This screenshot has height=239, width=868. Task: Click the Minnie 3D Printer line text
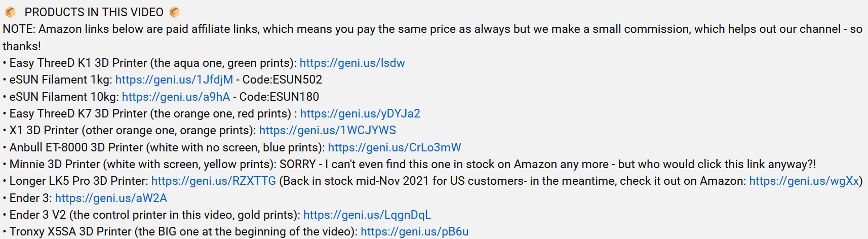tap(409, 164)
